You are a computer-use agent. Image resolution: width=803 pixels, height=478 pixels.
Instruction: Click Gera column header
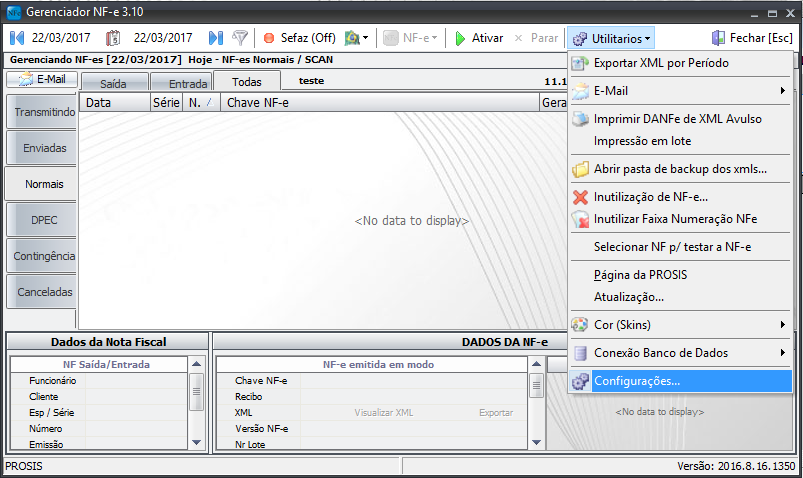point(554,102)
